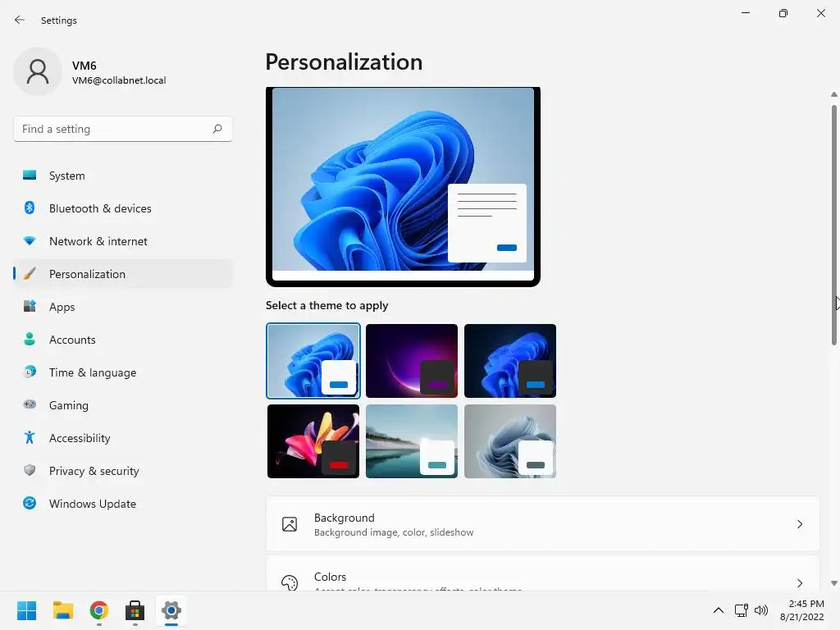Open System settings category
Image resolution: width=840 pixels, height=630 pixels.
click(x=123, y=176)
